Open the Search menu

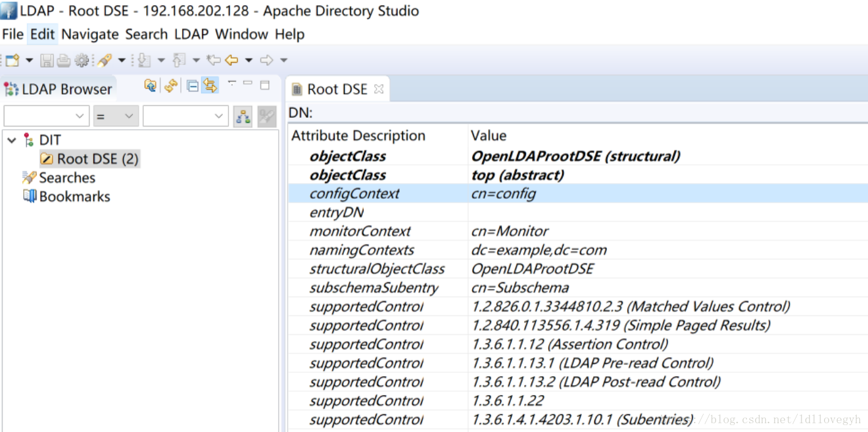[146, 34]
